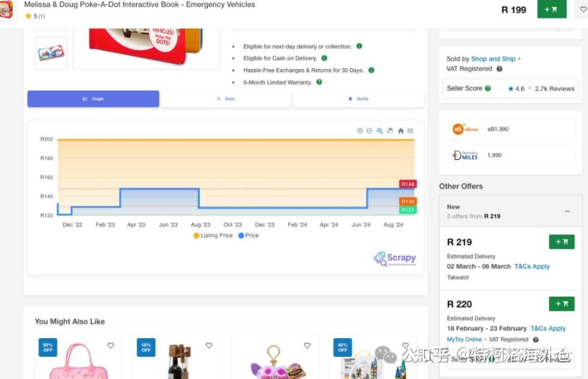
Task: Activate selection zoom magnifier on chart
Action: [x=380, y=131]
